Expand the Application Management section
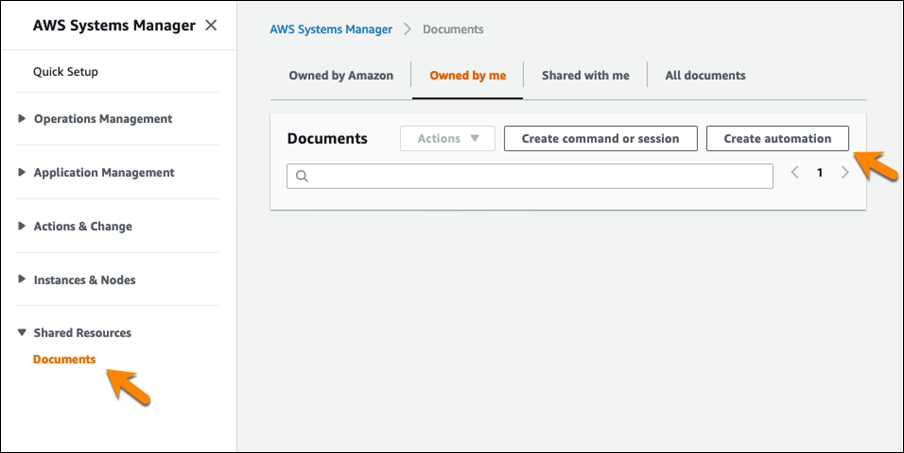904x453 pixels. pyautogui.click(x=22, y=172)
